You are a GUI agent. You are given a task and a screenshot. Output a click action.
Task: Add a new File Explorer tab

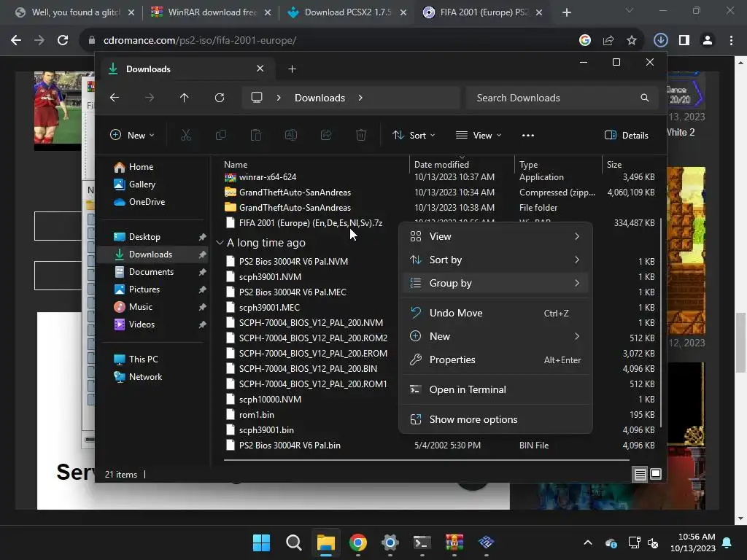coord(292,69)
